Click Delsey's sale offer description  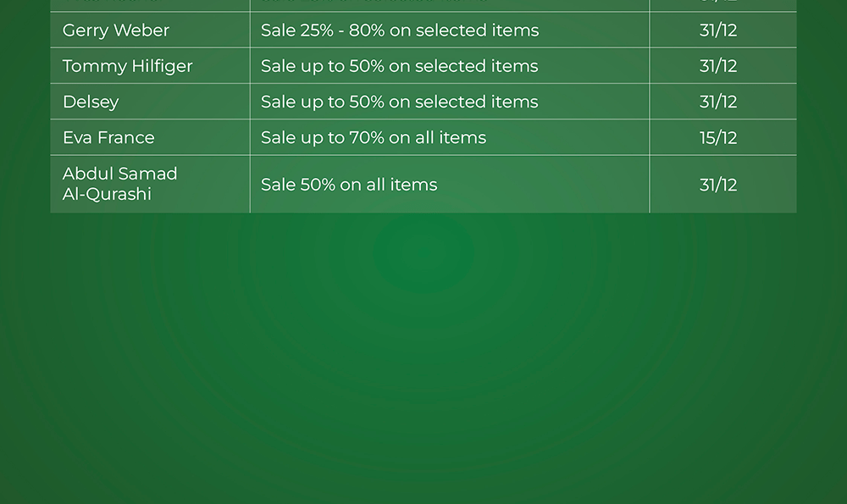click(x=400, y=102)
